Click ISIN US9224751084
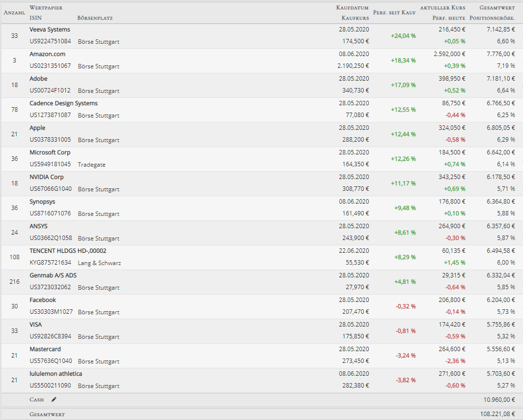The height and width of the screenshot is (420, 523). (x=50, y=41)
